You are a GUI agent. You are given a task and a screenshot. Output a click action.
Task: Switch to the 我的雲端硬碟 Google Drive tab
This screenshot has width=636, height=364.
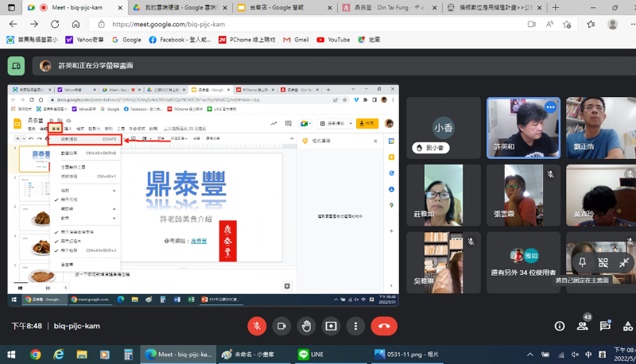[x=180, y=7]
